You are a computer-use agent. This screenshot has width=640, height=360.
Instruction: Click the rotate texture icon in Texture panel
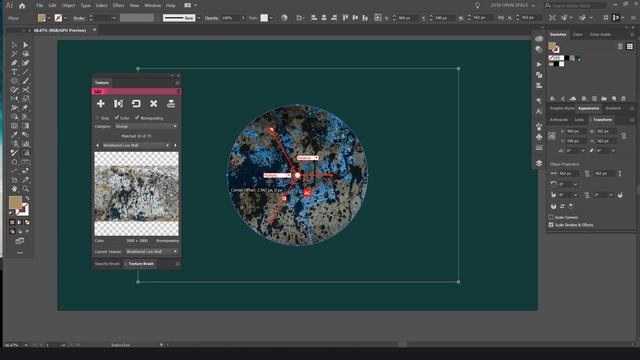coord(136,104)
